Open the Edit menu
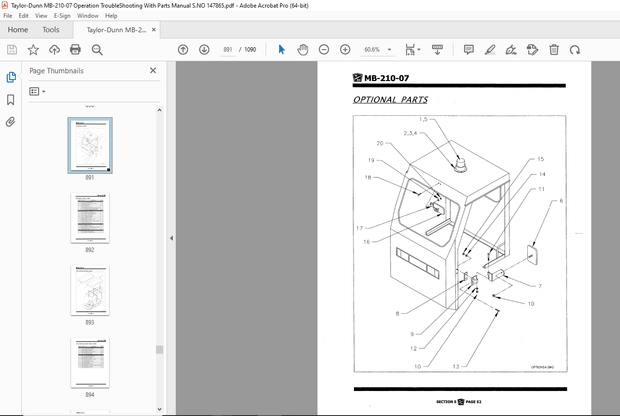 coord(23,16)
